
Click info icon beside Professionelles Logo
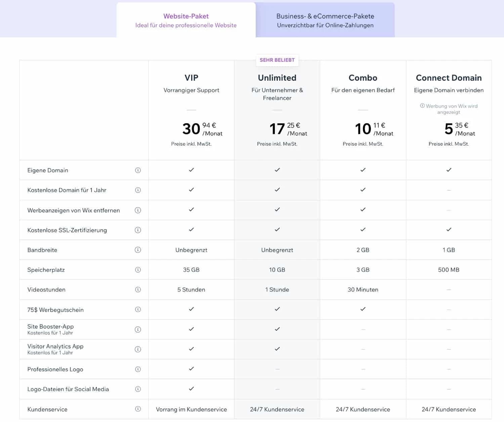(x=138, y=369)
